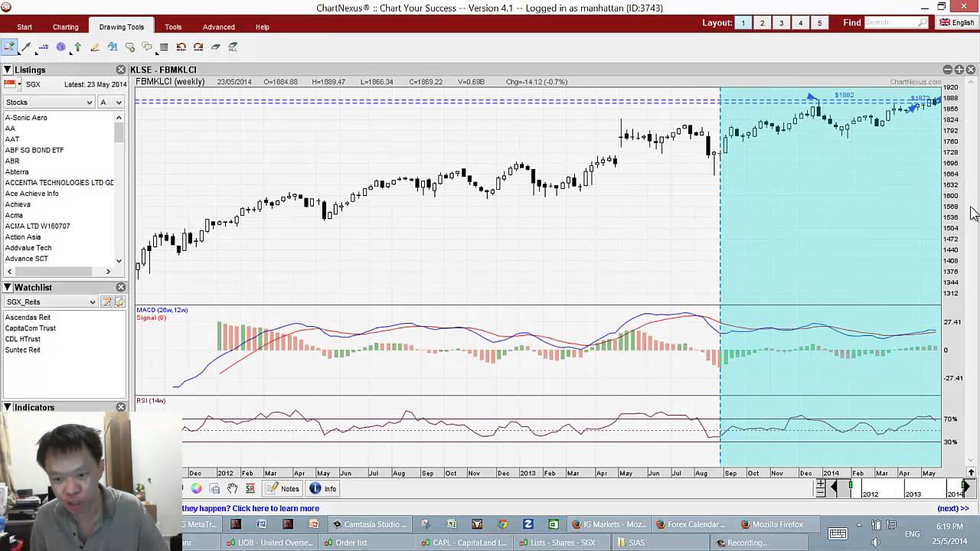Image resolution: width=980 pixels, height=551 pixels.
Task: Activate the hand pan tool
Action: 232,488
